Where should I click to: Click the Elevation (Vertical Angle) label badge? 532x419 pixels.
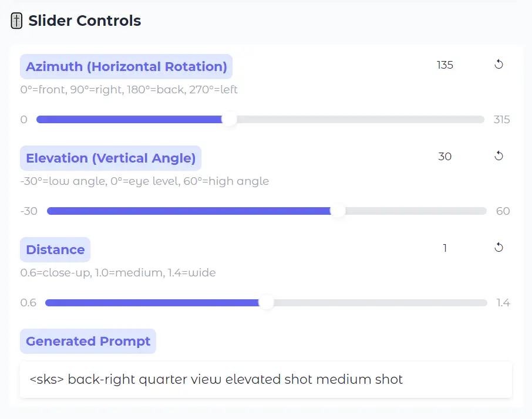tap(110, 158)
